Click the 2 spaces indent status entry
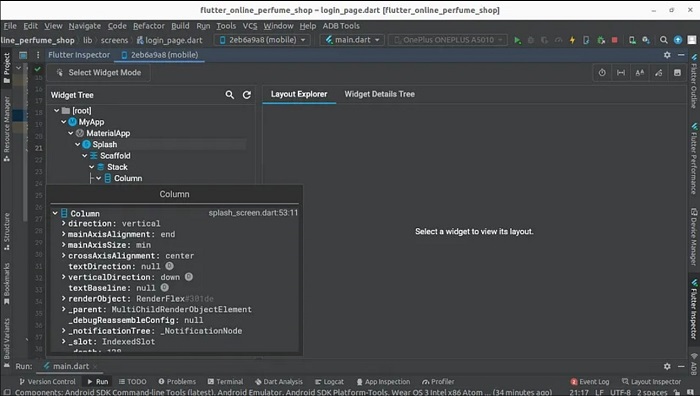 click(x=652, y=392)
